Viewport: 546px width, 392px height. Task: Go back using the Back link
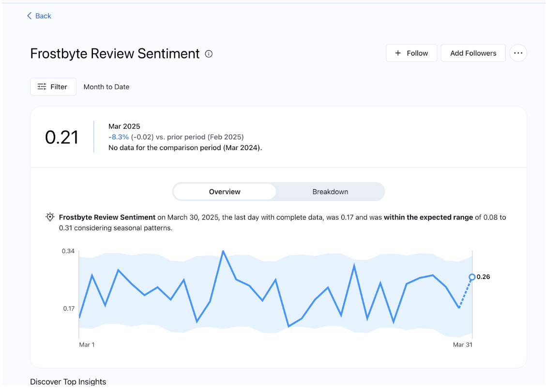(43, 16)
